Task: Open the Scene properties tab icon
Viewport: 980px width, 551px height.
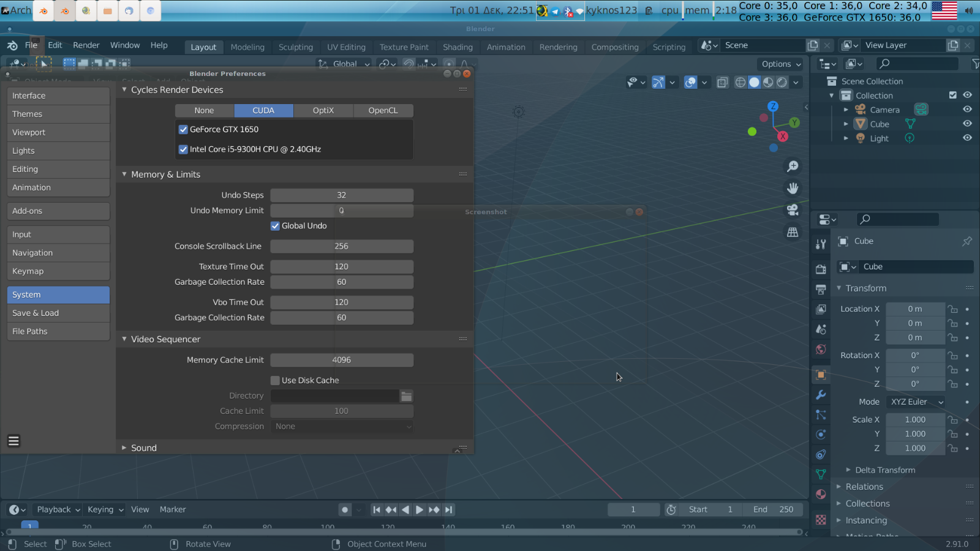Action: click(821, 329)
